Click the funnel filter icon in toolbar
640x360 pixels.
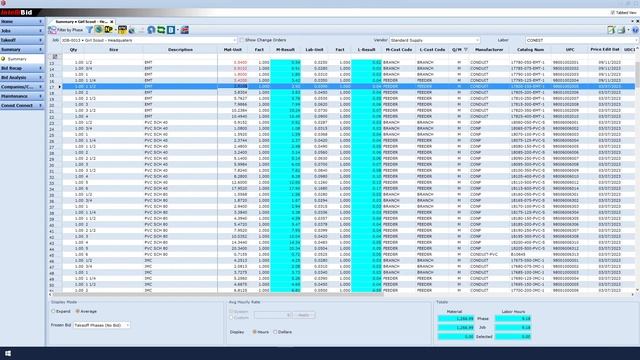point(89,30)
